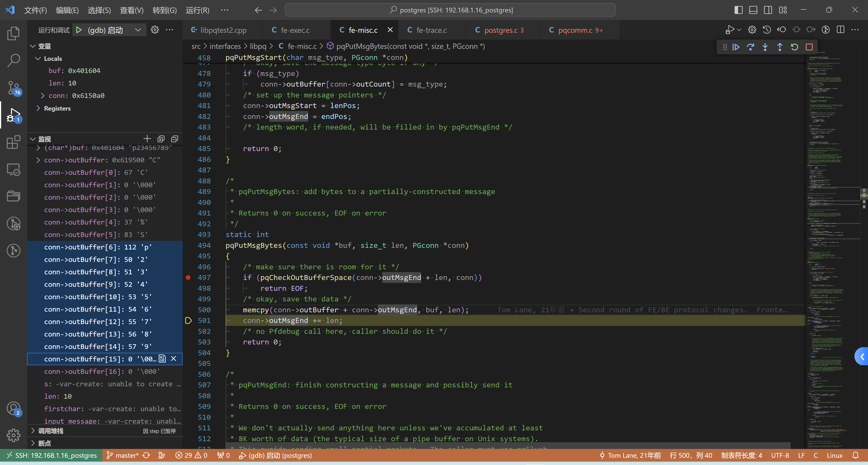Switch to the pqcomm.c tab
The width and height of the screenshot is (868, 465).
(576, 30)
